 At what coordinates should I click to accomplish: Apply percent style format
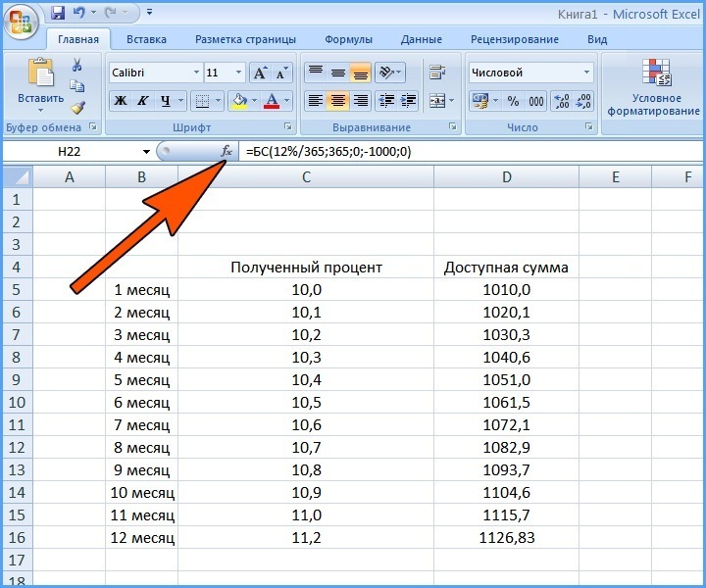click(513, 101)
